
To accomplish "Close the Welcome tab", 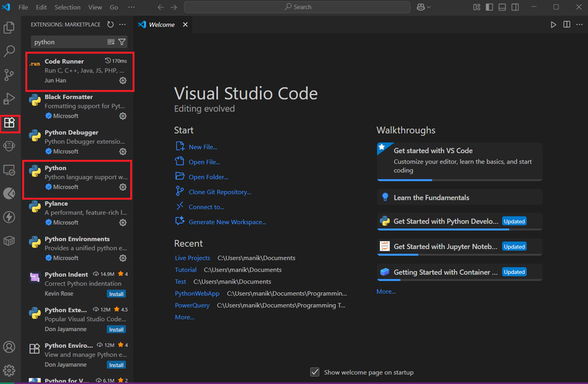I will click(x=185, y=25).
